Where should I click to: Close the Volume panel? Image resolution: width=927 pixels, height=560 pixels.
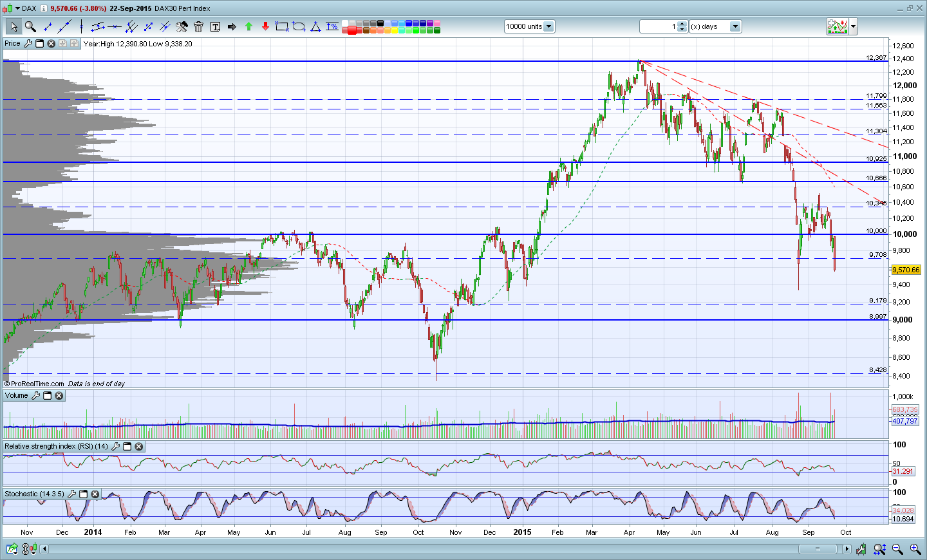pyautogui.click(x=59, y=395)
